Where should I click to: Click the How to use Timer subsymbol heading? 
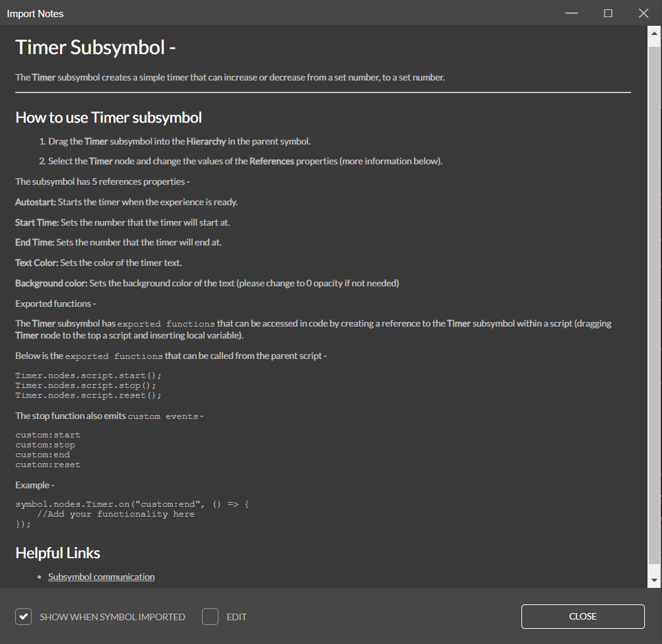coord(108,117)
